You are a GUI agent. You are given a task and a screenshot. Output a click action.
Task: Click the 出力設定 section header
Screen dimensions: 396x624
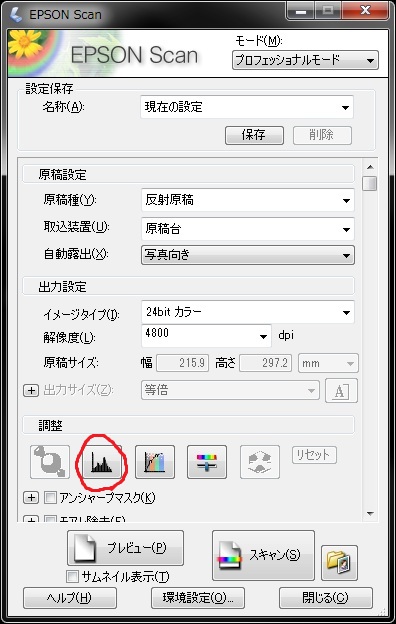pos(188,287)
